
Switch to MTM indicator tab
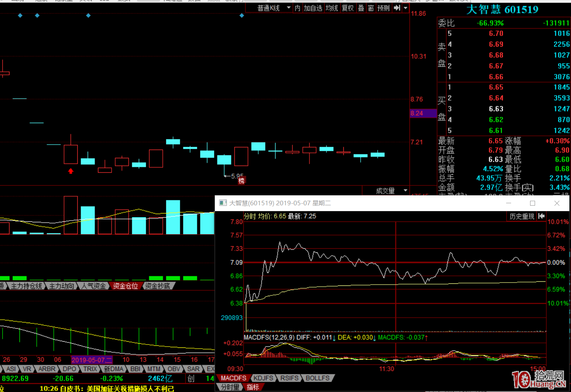tap(154, 369)
